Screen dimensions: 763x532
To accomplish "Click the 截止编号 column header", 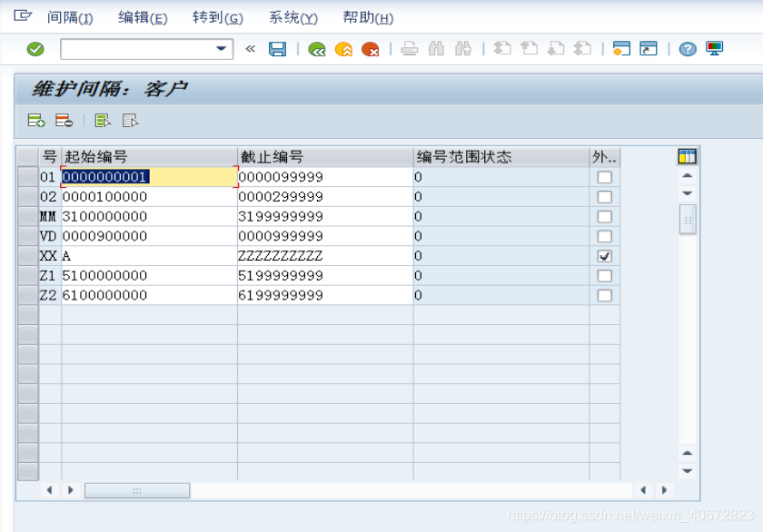I will 325,156.
